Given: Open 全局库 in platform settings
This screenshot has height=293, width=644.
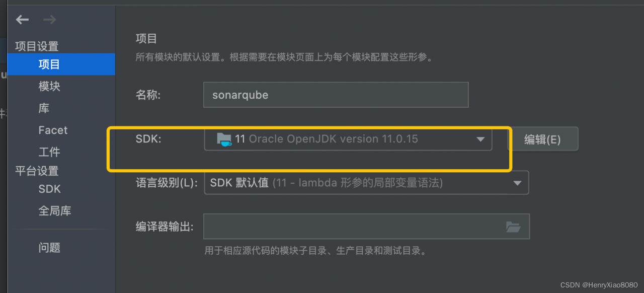Looking at the screenshot, I should click(55, 211).
